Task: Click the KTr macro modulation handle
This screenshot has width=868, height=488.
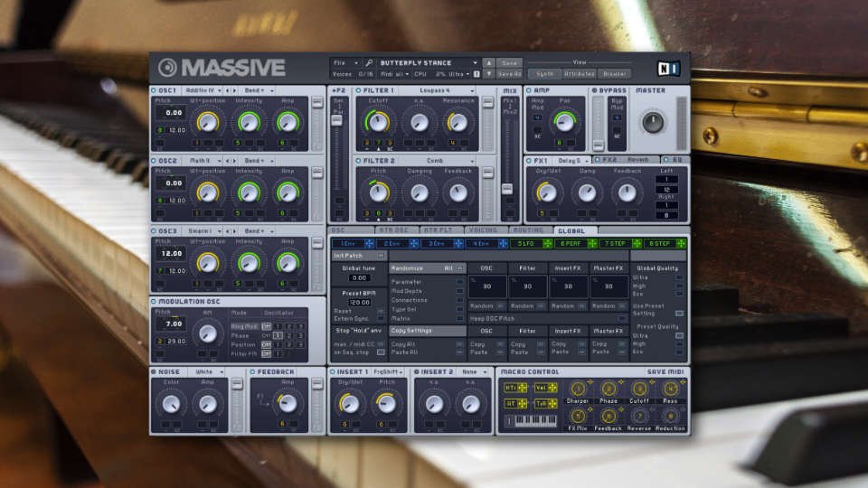Action: (x=522, y=388)
